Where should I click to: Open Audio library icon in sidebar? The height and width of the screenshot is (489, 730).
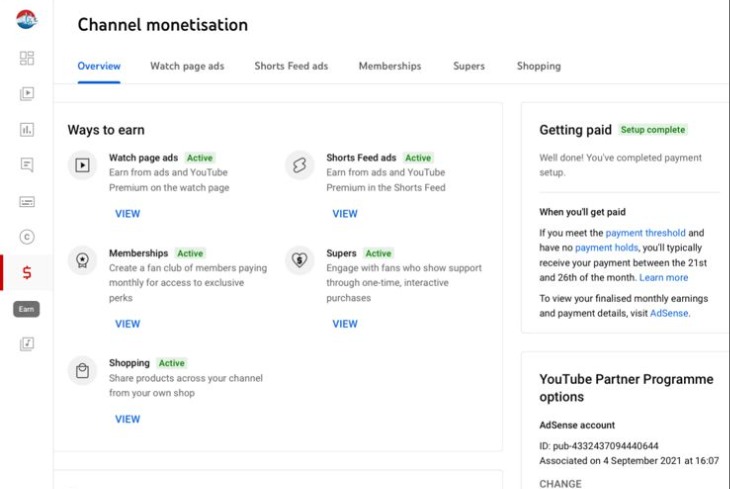27,344
